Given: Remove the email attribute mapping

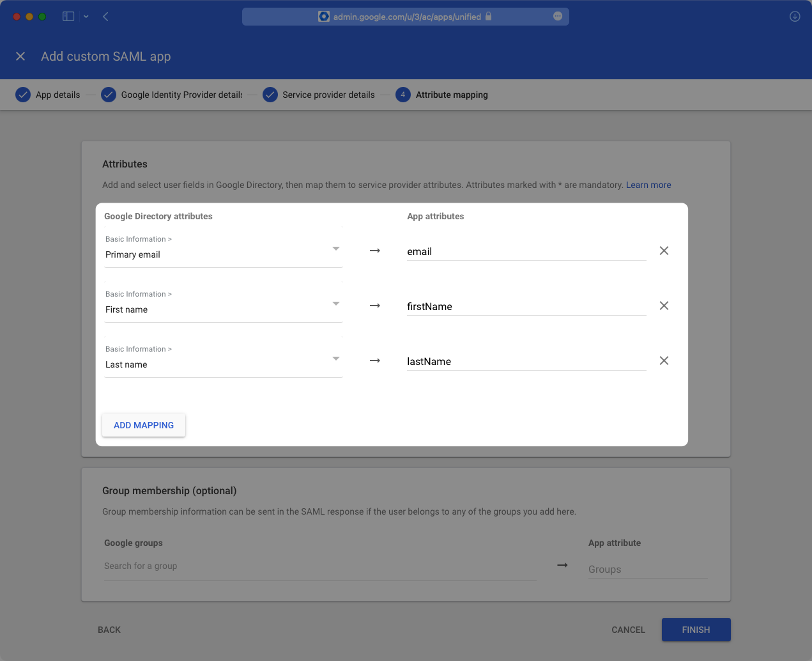Looking at the screenshot, I should 664,251.
